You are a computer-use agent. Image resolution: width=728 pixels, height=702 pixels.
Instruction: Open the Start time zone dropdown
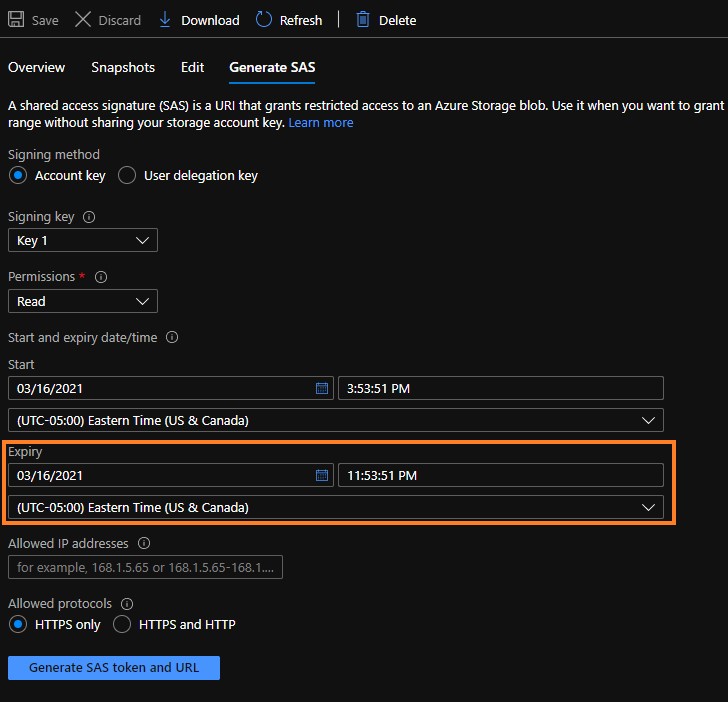point(336,420)
